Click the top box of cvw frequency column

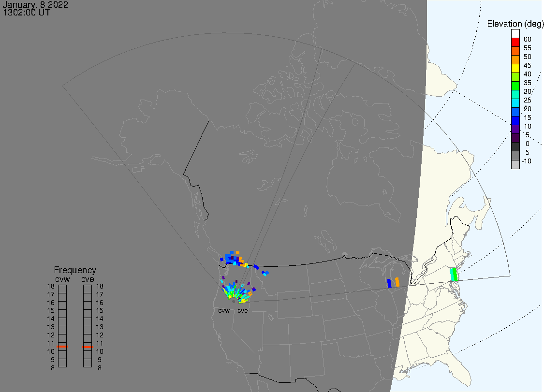pos(62,289)
